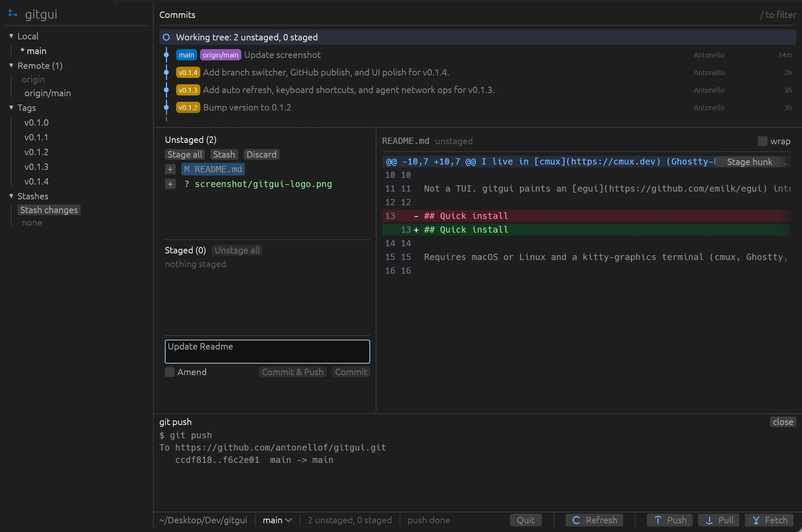Screen dimensions: 802x532
Task: Click the yellow v0.1.2 tag badge
Action: [188, 108]
